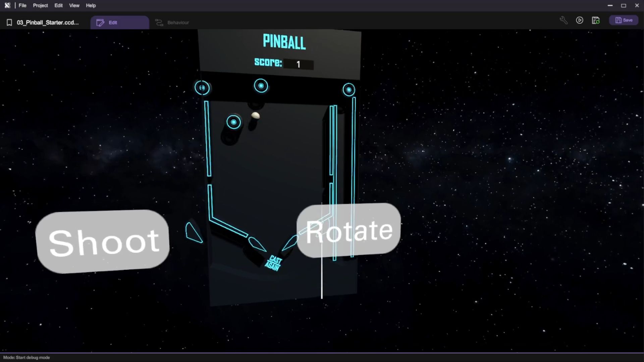Open the Help menu
644x362 pixels.
(x=91, y=5)
